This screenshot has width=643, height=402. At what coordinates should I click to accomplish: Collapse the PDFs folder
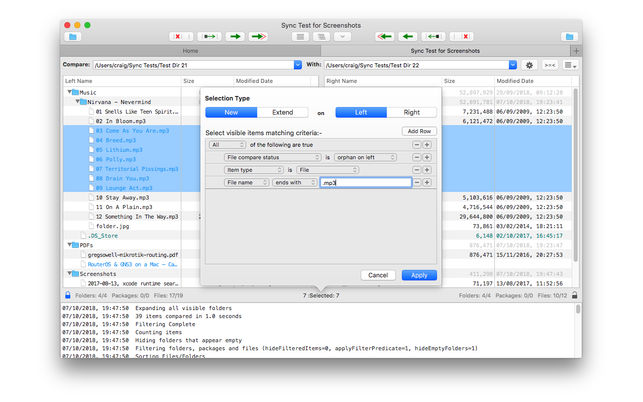(69, 245)
